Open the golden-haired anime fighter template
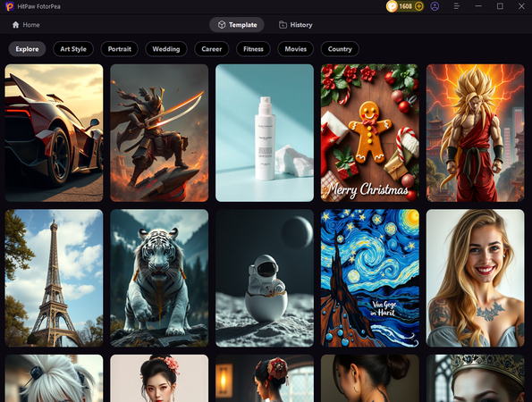Image resolution: width=532 pixels, height=402 pixels. [476, 133]
